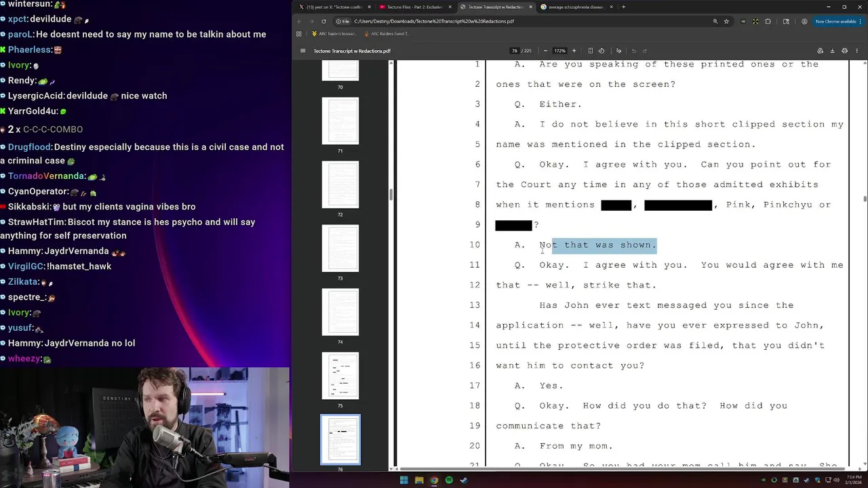Image resolution: width=868 pixels, height=488 pixels.
Task: Open ARC Raiders Interactive bookmark
Action: coord(334,33)
